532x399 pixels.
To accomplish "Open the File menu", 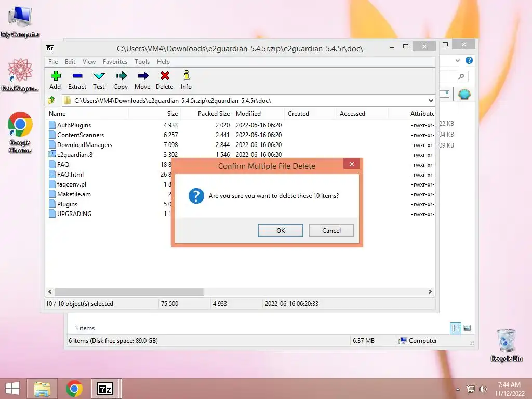I will [x=53, y=61].
